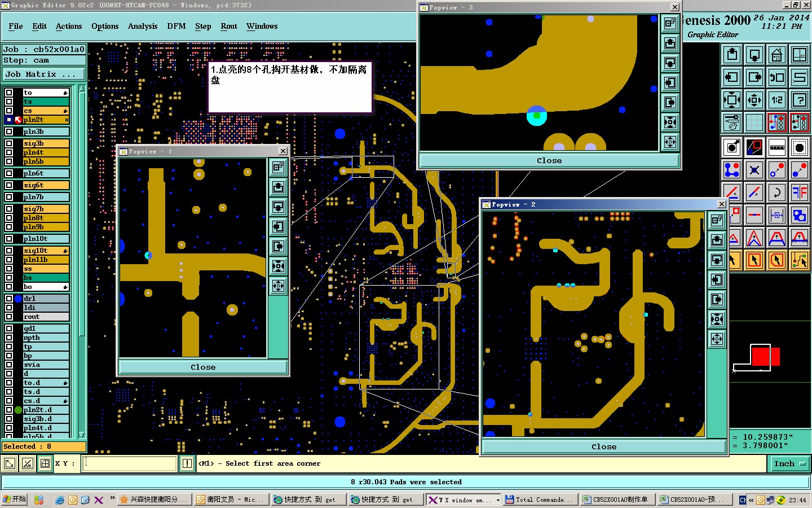Click the layer list scroll-up arrow
The image size is (812, 508).
coord(82,89)
